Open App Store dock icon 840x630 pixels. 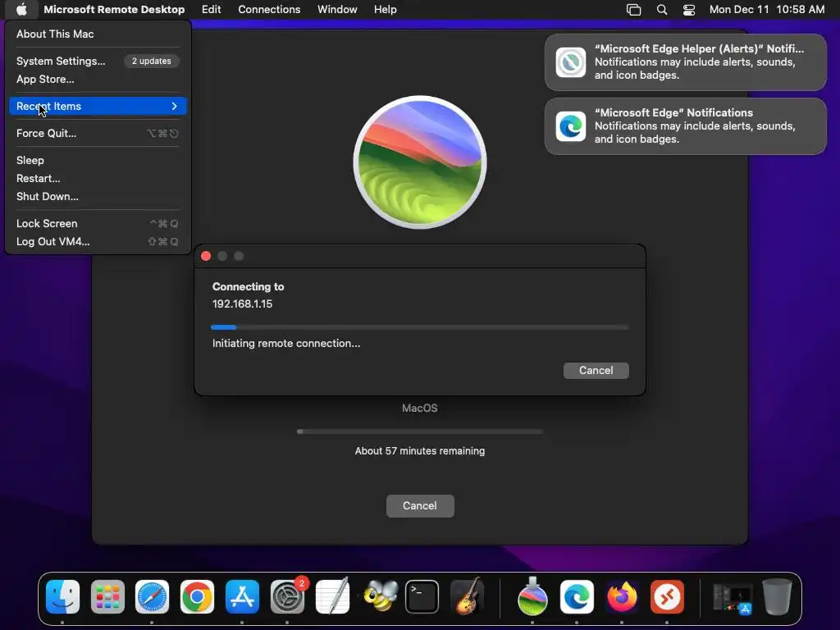242,597
